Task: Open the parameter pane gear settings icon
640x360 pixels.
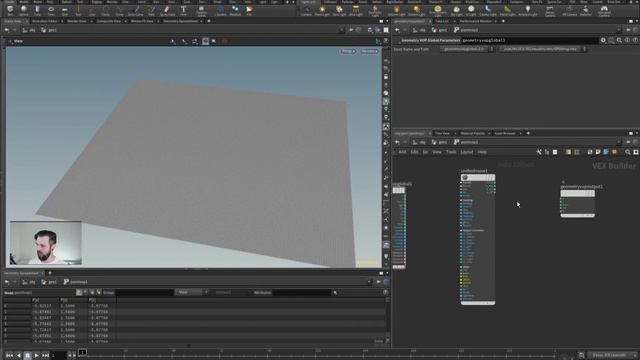Action: pyautogui.click(x=603, y=40)
